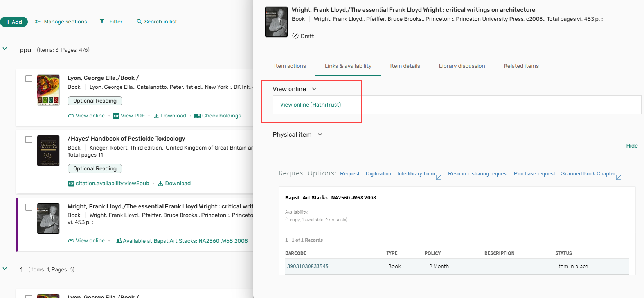Click the Draft status icon
The height and width of the screenshot is (298, 644).
coord(295,36)
